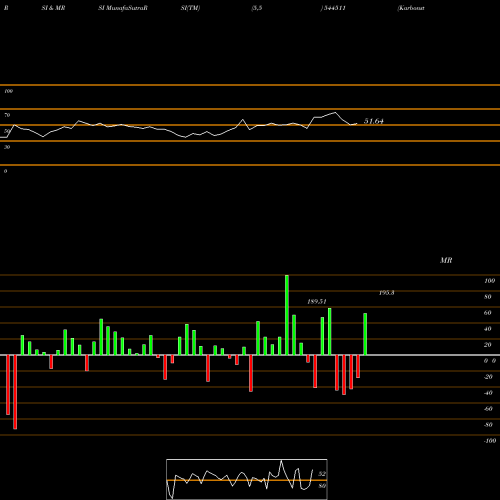Click the 52 value in mini chart

pyautogui.click(x=322, y=474)
